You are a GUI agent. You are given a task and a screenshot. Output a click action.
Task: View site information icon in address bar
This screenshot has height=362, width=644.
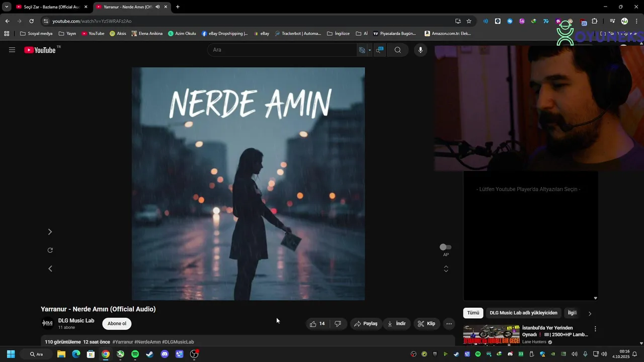click(x=46, y=21)
